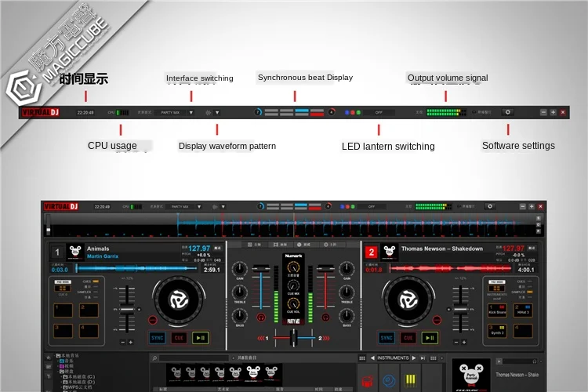This screenshot has width=588, height=392.
Task: Select deck 1 pad mode grid icon
Action: point(63,288)
